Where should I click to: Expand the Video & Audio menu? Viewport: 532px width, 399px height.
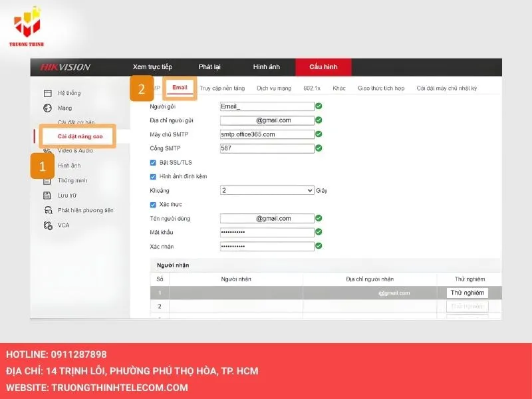point(75,151)
